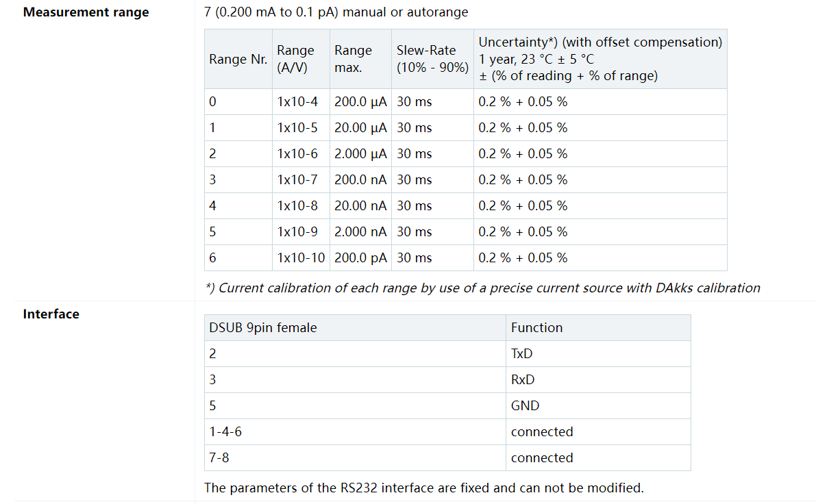Select the 1x10-10 range cell
Viewport: 816px width, 504px height.
[301, 257]
